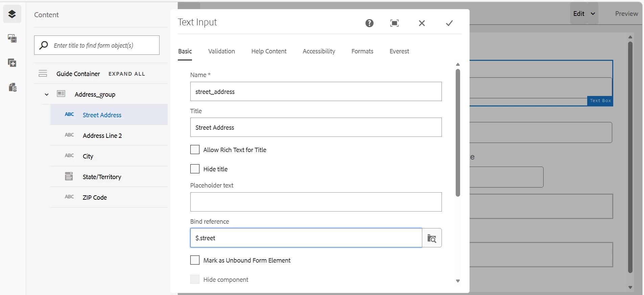Screen dimensions: 644x295
Task: Click the help question mark icon
Action: pyautogui.click(x=369, y=23)
